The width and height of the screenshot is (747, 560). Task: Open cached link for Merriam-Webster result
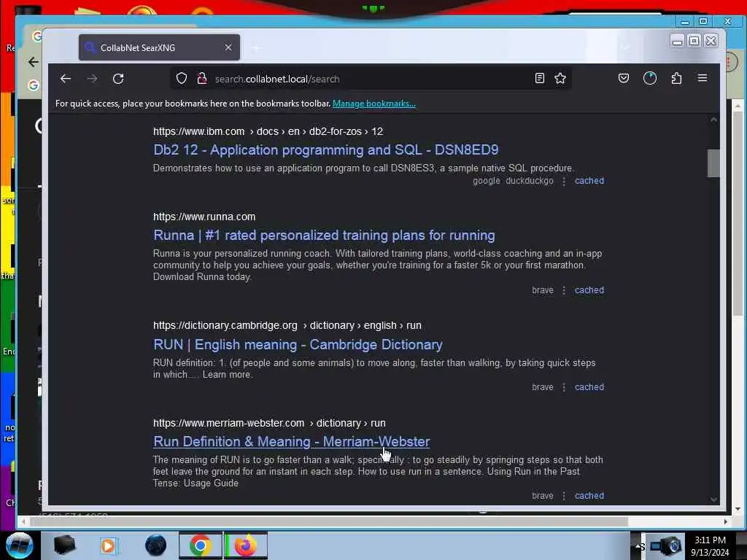point(589,496)
